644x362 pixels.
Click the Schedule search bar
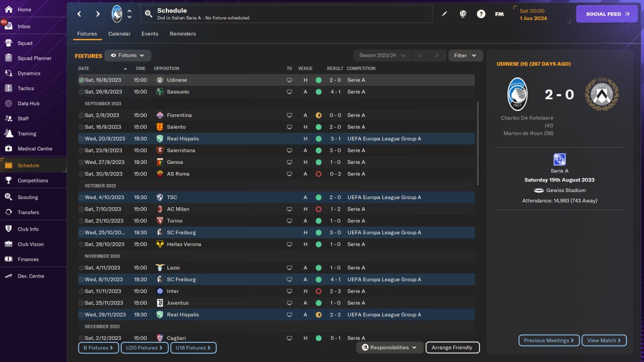[x=286, y=14]
